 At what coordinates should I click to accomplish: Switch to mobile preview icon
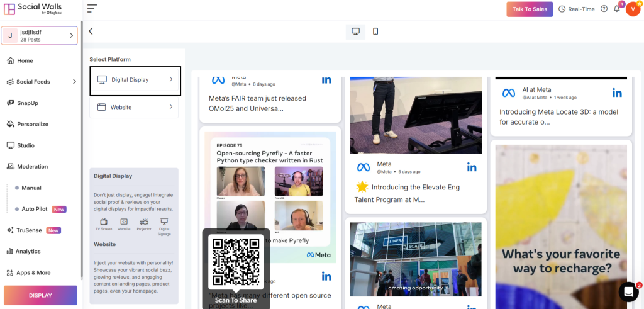click(x=375, y=31)
